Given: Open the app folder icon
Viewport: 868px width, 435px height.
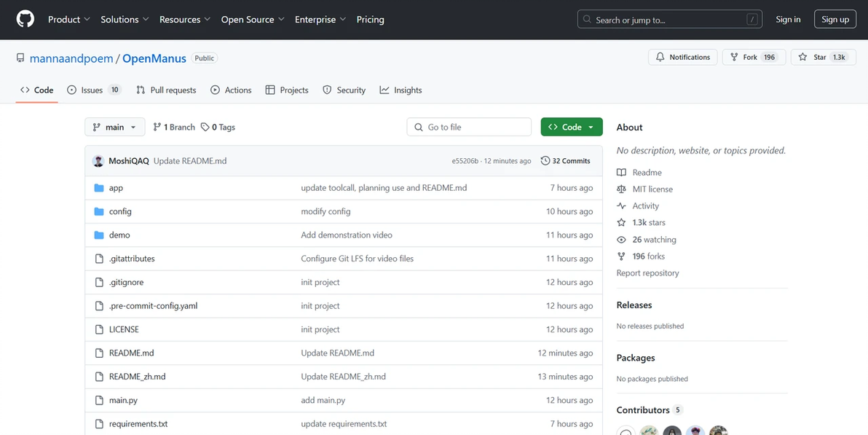Looking at the screenshot, I should (99, 188).
